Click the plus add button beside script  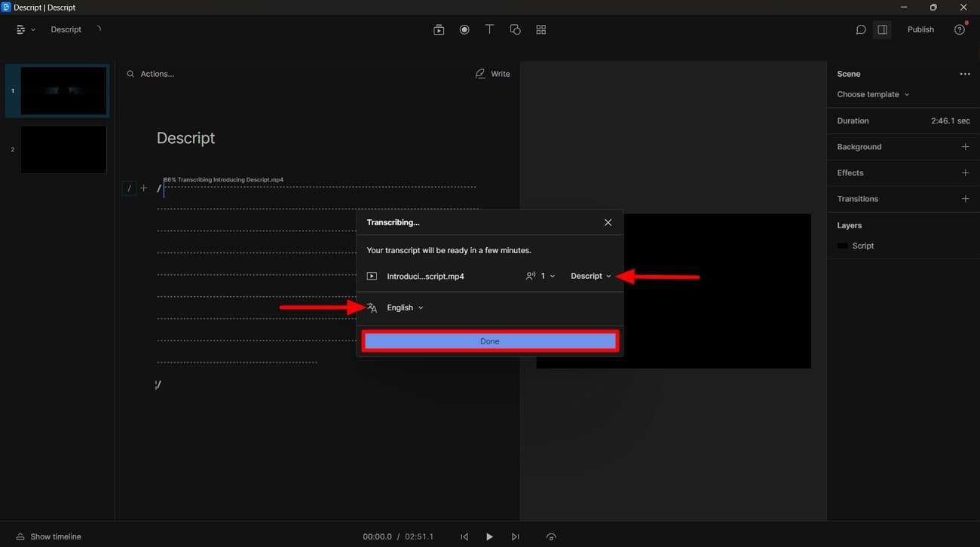coord(144,188)
